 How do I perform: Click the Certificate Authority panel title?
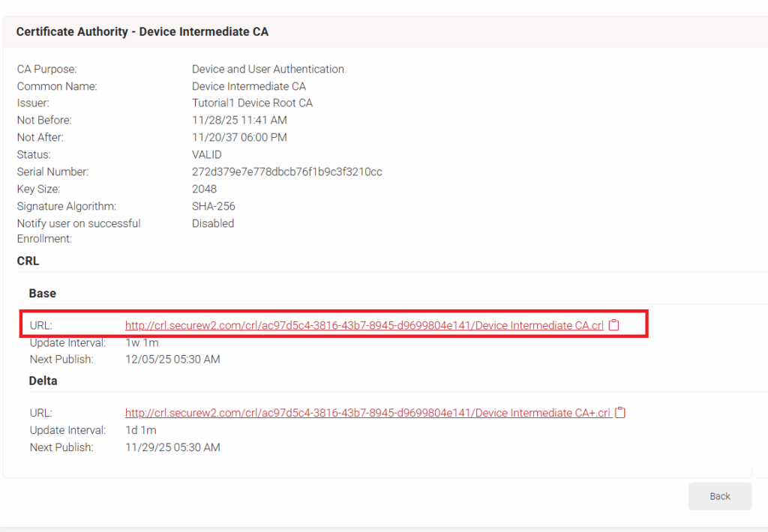point(142,31)
